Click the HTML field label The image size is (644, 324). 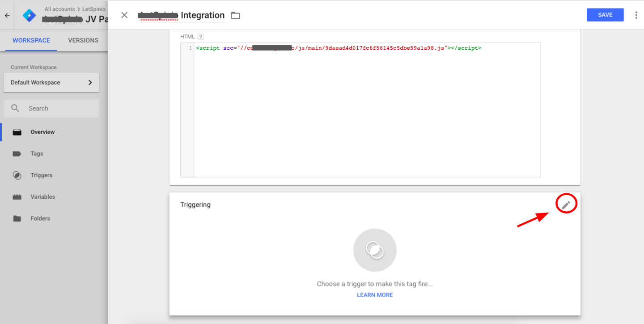point(188,37)
